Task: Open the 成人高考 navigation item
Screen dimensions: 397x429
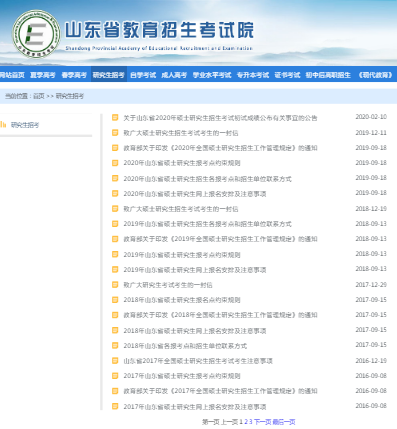Action: click(174, 75)
